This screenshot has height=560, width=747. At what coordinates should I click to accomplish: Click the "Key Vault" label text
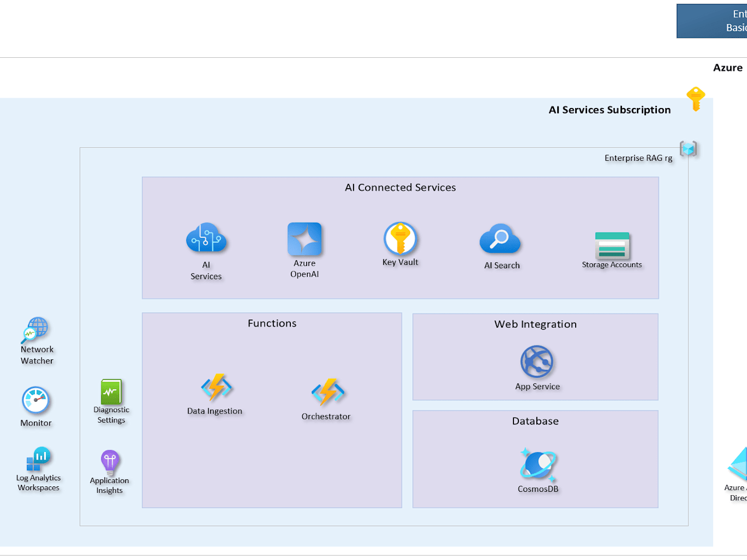pyautogui.click(x=400, y=262)
